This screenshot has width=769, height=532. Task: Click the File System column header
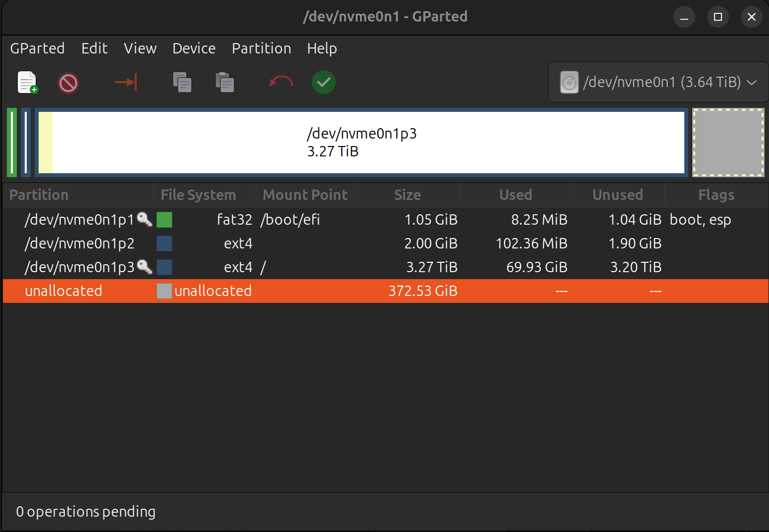(205, 195)
